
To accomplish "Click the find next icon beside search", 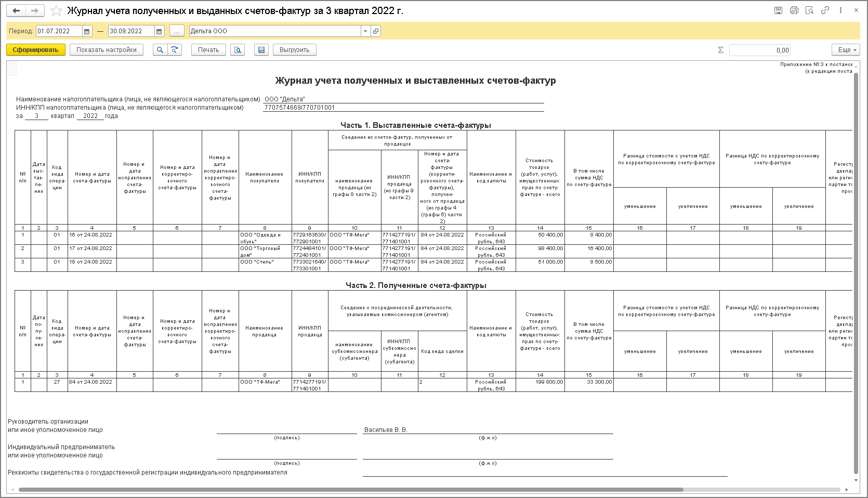I will tap(174, 50).
